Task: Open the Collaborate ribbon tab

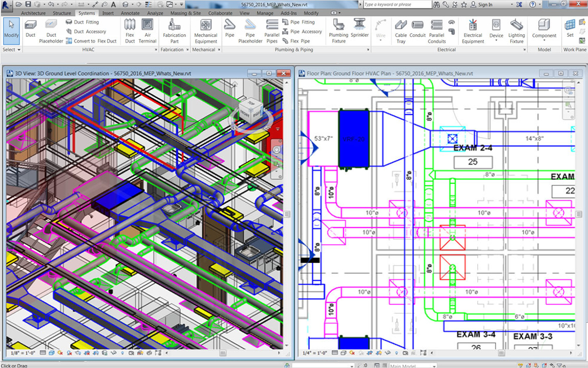Action: (220, 13)
